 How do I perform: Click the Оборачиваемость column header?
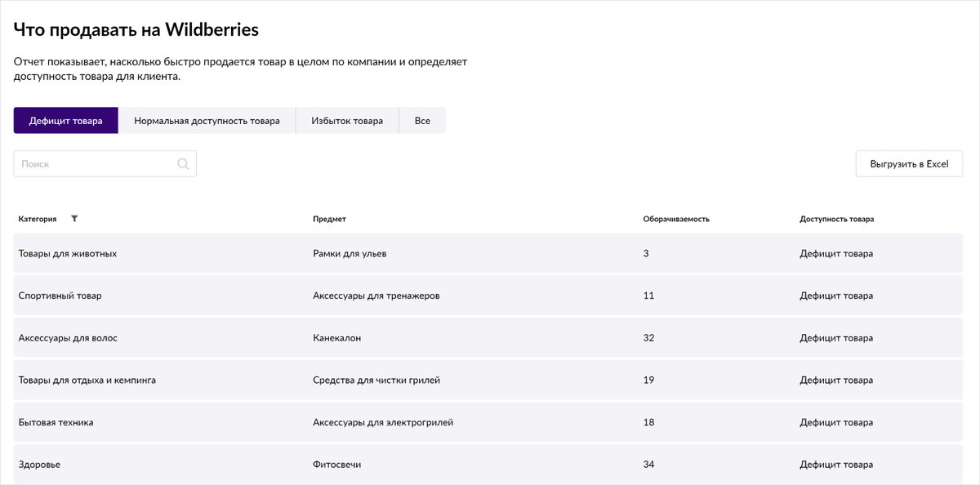(676, 219)
